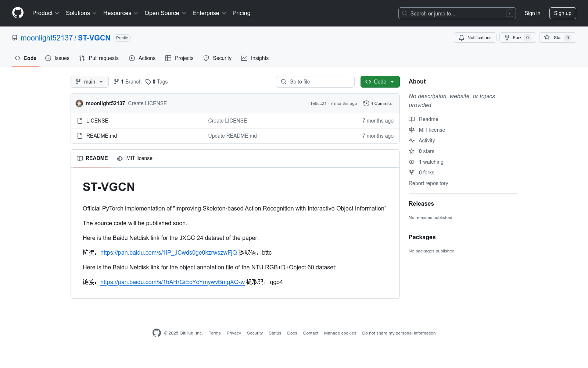Star the ST-VGCN repository
The height and width of the screenshot is (368, 588).
pyautogui.click(x=557, y=38)
